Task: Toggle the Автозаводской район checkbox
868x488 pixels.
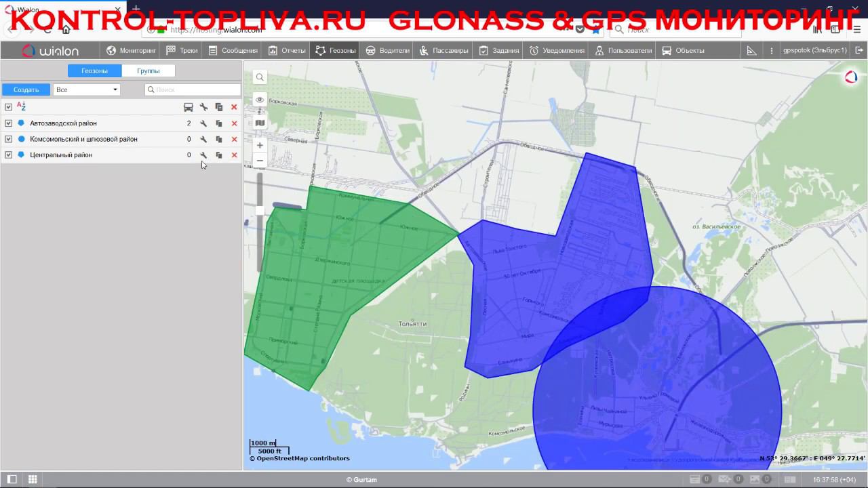Action: [8, 123]
